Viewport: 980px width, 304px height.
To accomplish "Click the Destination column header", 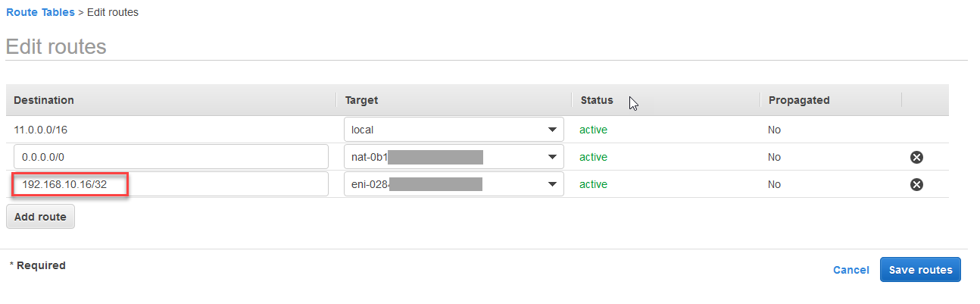I will coord(44,100).
